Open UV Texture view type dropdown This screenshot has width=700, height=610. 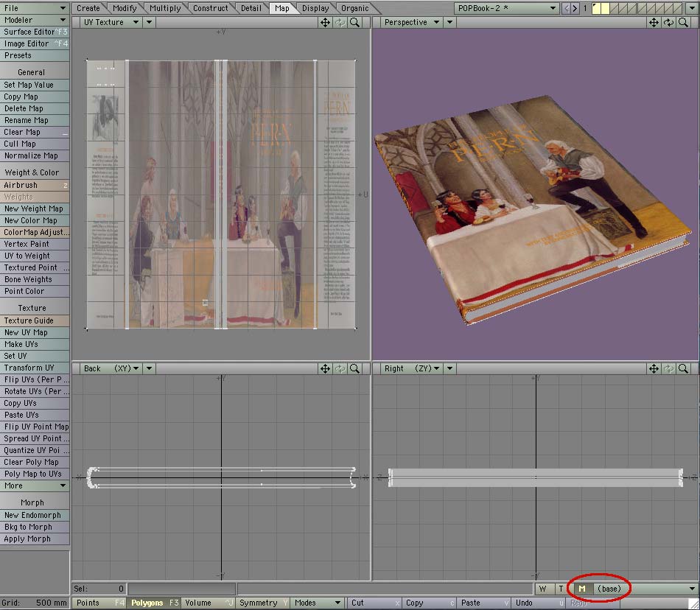click(x=111, y=22)
